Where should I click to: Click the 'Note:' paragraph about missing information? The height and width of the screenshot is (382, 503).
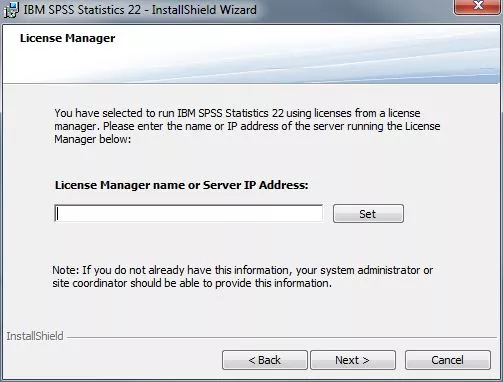coord(242,277)
